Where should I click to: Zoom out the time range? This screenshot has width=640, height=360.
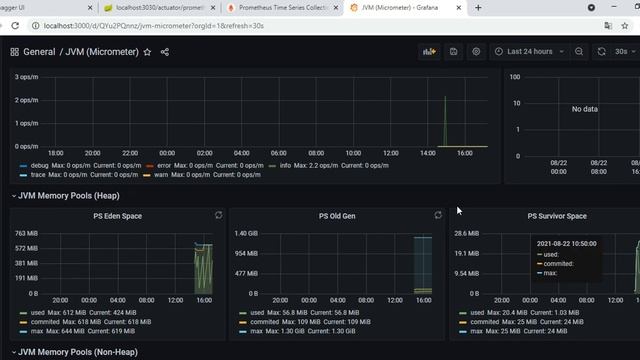coord(579,51)
